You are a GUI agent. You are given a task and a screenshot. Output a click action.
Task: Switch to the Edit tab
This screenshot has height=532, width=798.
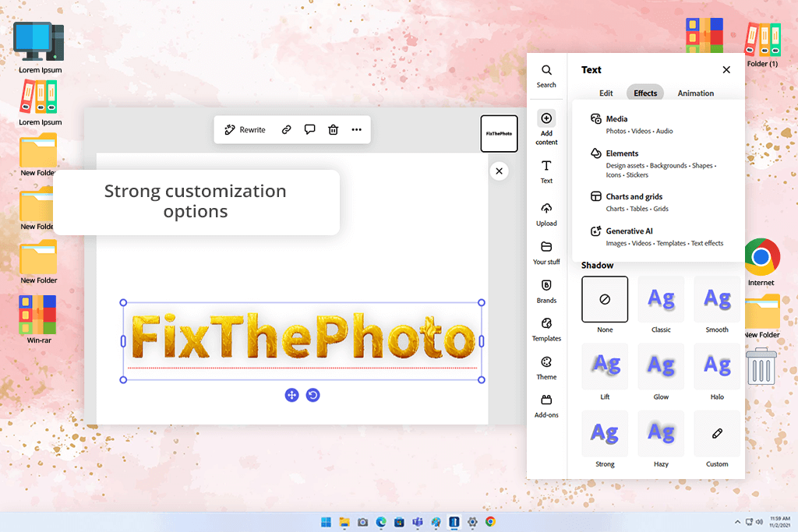606,93
